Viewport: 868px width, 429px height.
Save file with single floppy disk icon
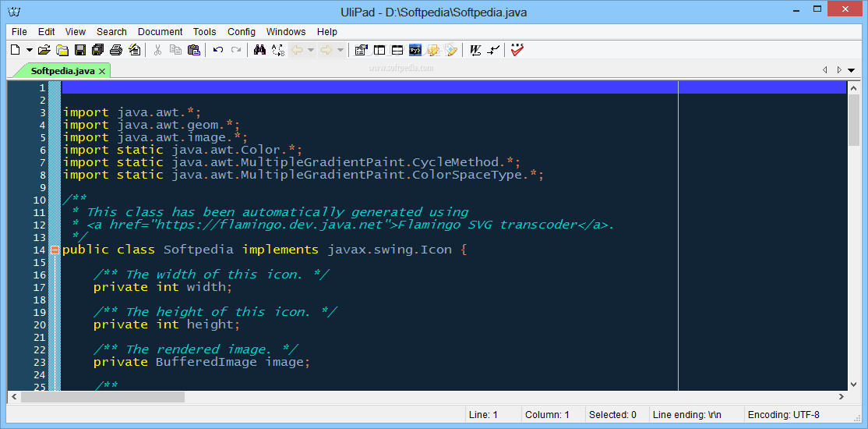pyautogui.click(x=80, y=50)
